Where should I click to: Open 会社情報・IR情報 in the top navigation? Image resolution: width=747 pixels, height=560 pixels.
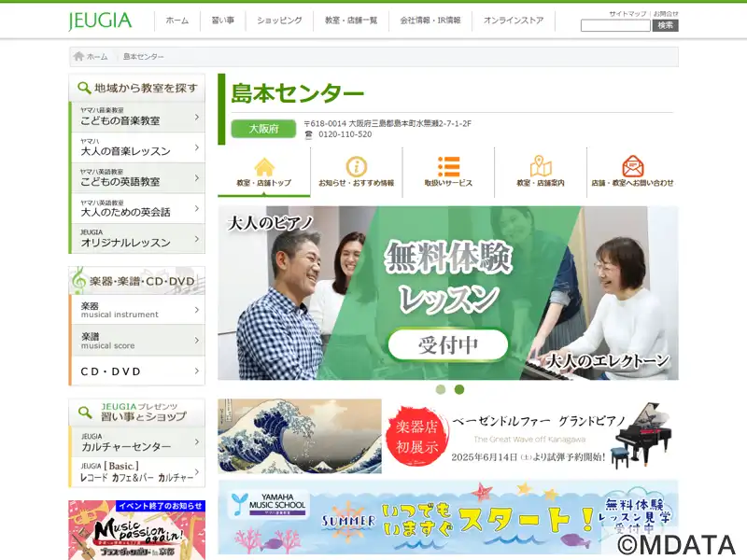(430, 21)
